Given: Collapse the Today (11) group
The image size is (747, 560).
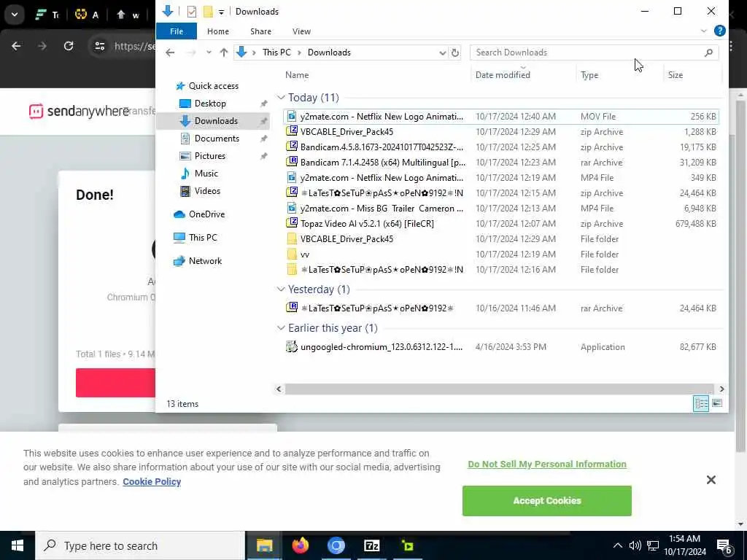Looking at the screenshot, I should 281,98.
